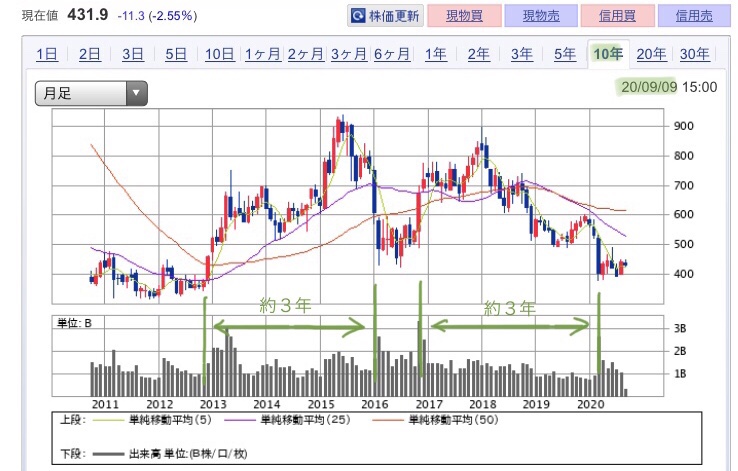Open the 信用売 margin sell button
The width and height of the screenshot is (738, 471).
pos(694,16)
